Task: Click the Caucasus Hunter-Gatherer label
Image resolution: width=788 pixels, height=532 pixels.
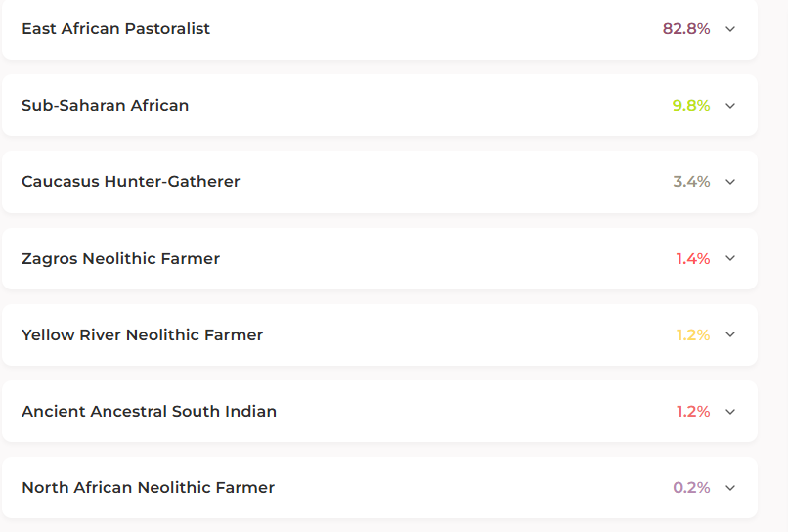Action: 130,182
